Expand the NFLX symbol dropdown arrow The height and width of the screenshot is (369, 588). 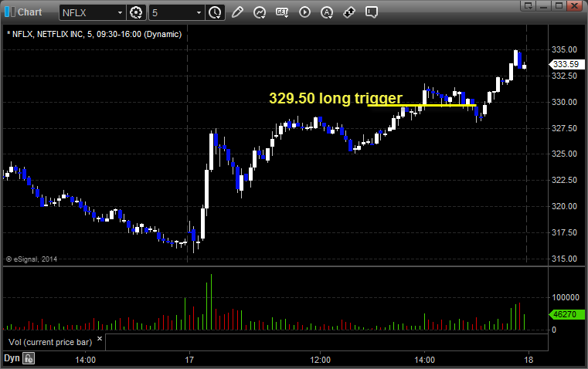tap(120, 12)
